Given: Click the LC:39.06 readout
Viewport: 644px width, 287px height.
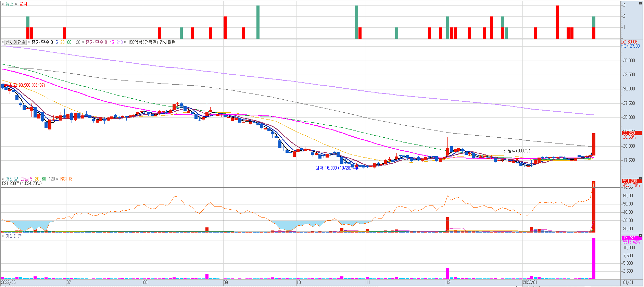Looking at the screenshot, I should pos(629,42).
